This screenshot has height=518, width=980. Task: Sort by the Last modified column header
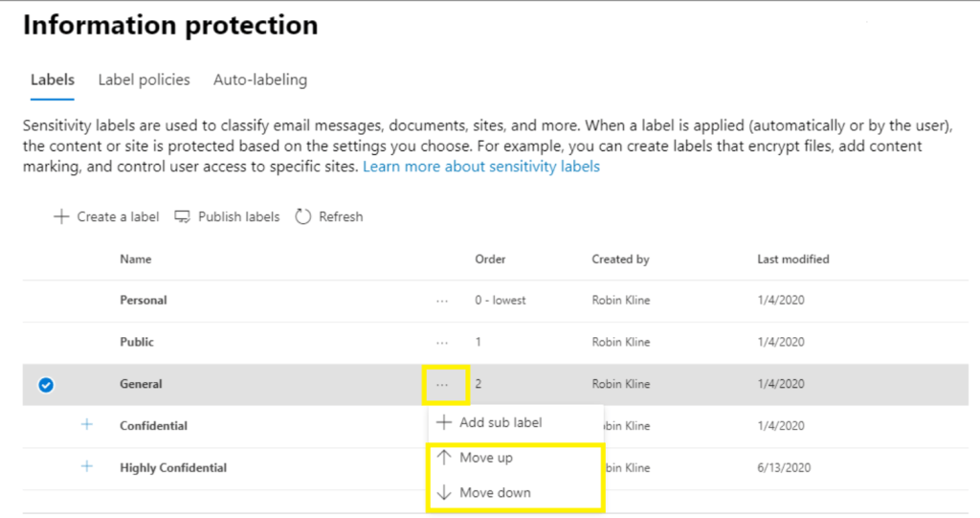[x=793, y=259]
